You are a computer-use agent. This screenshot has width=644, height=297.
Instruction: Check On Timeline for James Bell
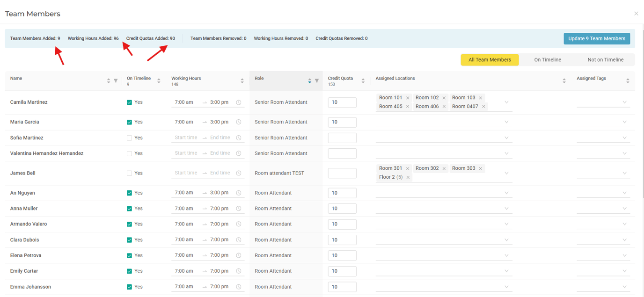(130, 173)
